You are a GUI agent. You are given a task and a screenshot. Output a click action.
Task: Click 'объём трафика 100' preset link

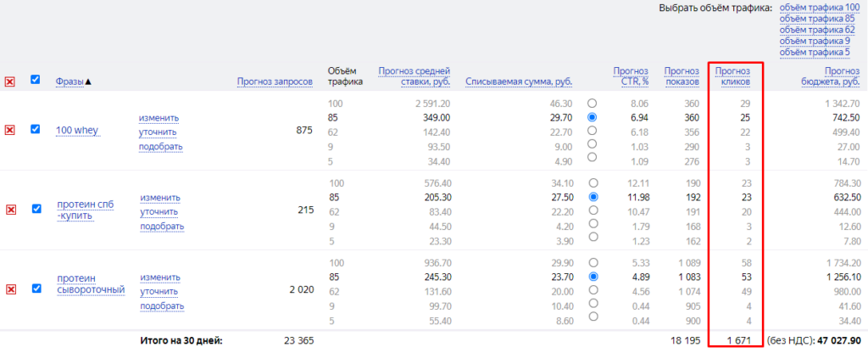(x=819, y=8)
